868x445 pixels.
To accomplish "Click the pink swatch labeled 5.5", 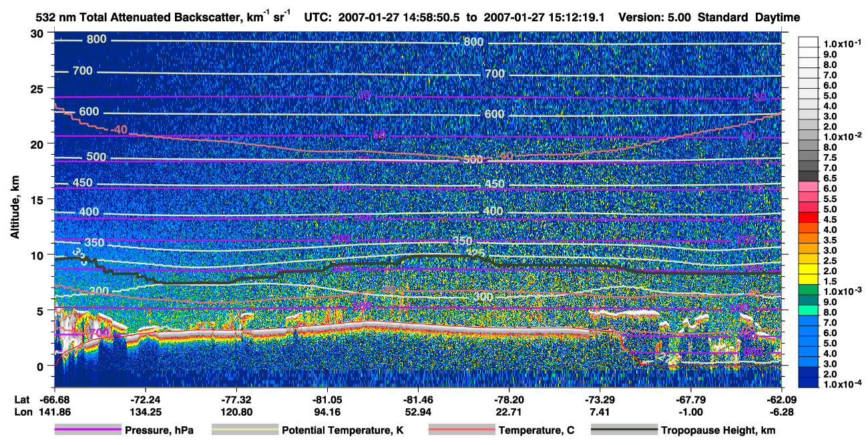I will [808, 195].
